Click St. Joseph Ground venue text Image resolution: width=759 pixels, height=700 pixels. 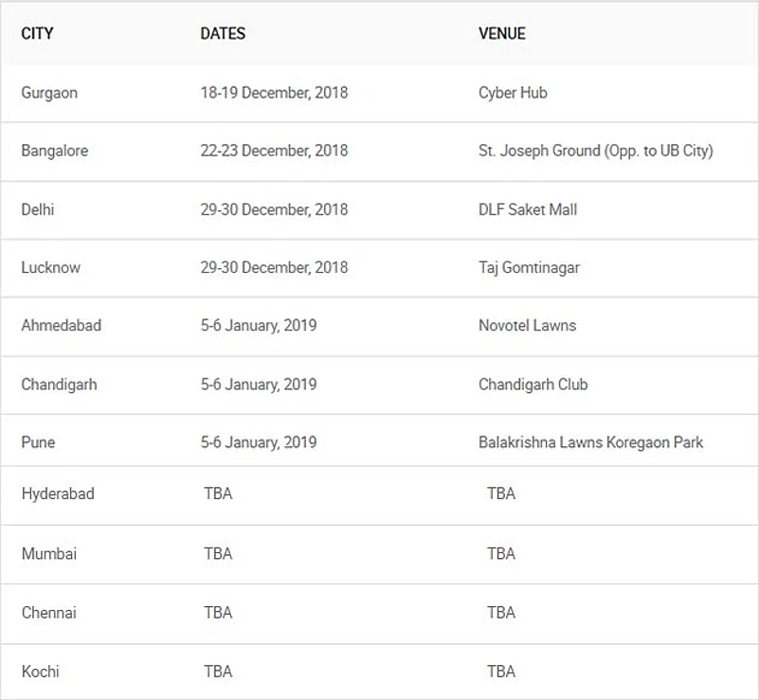(595, 151)
